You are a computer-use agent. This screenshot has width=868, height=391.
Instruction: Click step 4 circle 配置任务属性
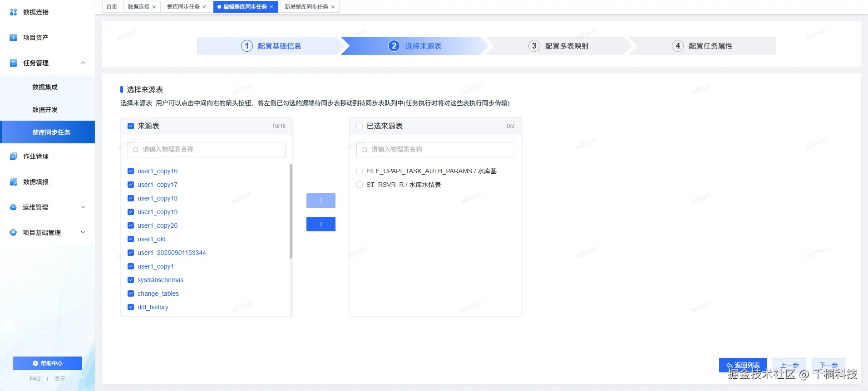(x=678, y=46)
